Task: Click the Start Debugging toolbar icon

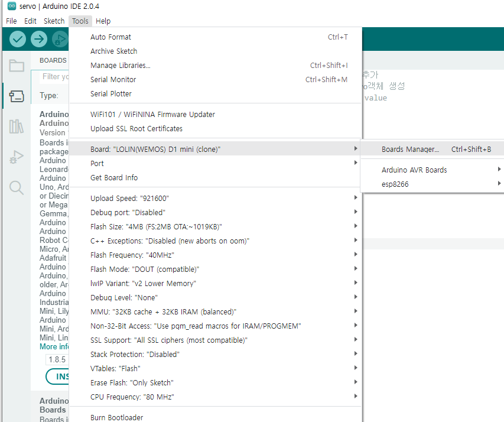Action: 60,39
